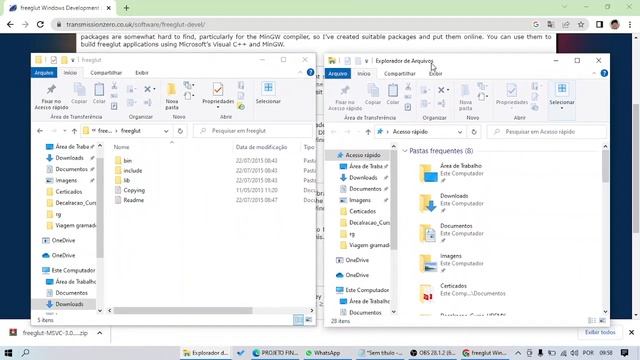This screenshot has height=360, width=640.
Task: Click Exibir todos downloads button
Action: [600, 332]
